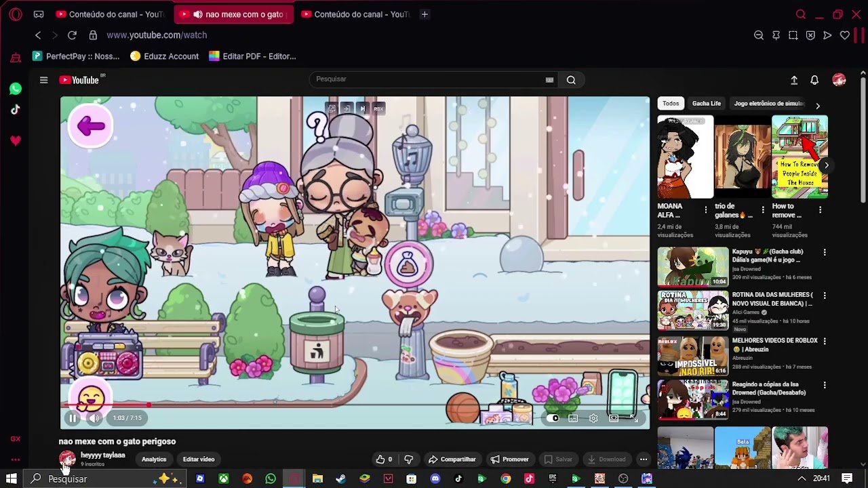Toggle subtitles in the video player

(573, 418)
